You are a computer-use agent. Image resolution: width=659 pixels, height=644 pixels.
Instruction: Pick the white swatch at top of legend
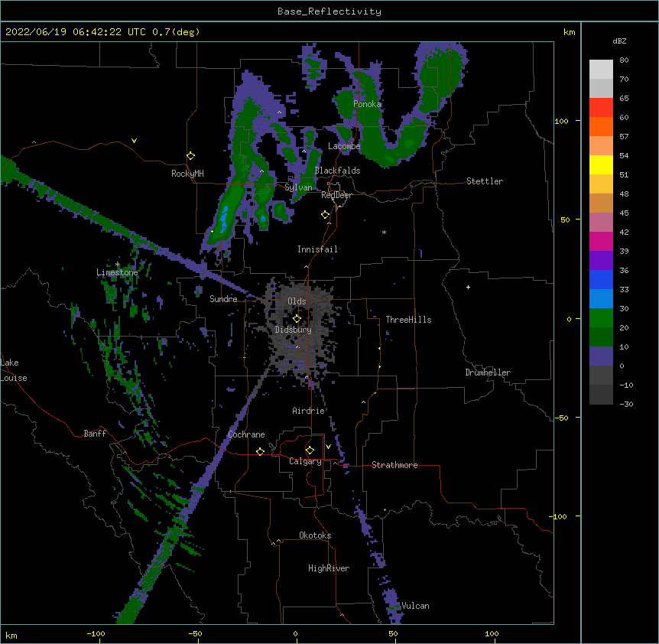point(601,70)
